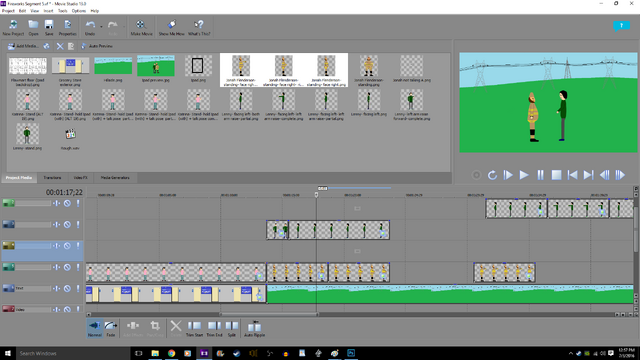640x360 pixels.
Task: Open the Project menu
Action: [8, 11]
